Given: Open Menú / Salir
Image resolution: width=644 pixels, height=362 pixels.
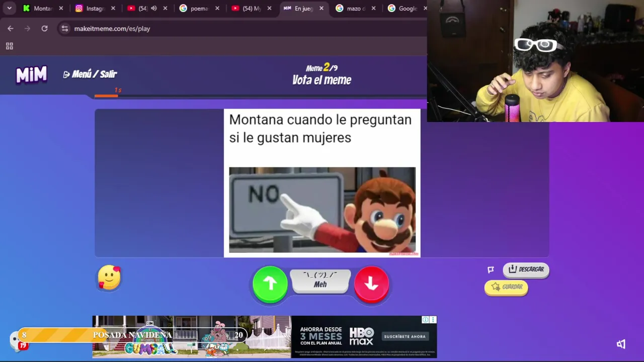Looking at the screenshot, I should click(90, 74).
